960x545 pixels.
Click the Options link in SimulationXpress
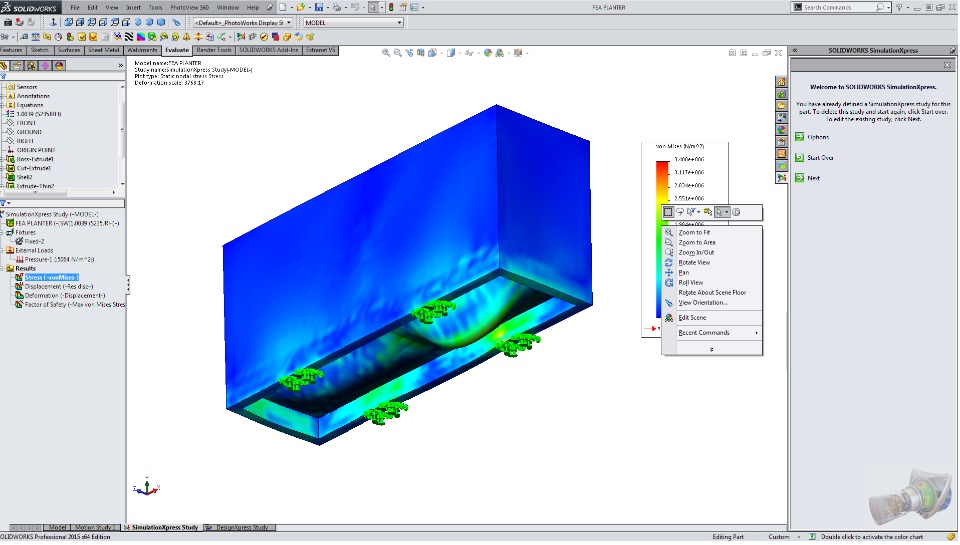point(818,137)
